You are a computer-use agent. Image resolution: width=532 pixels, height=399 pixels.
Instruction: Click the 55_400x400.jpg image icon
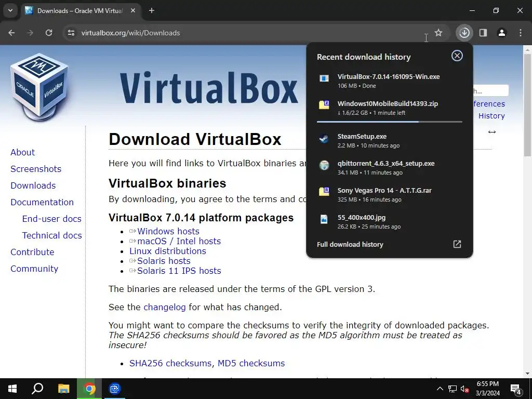[x=324, y=219]
